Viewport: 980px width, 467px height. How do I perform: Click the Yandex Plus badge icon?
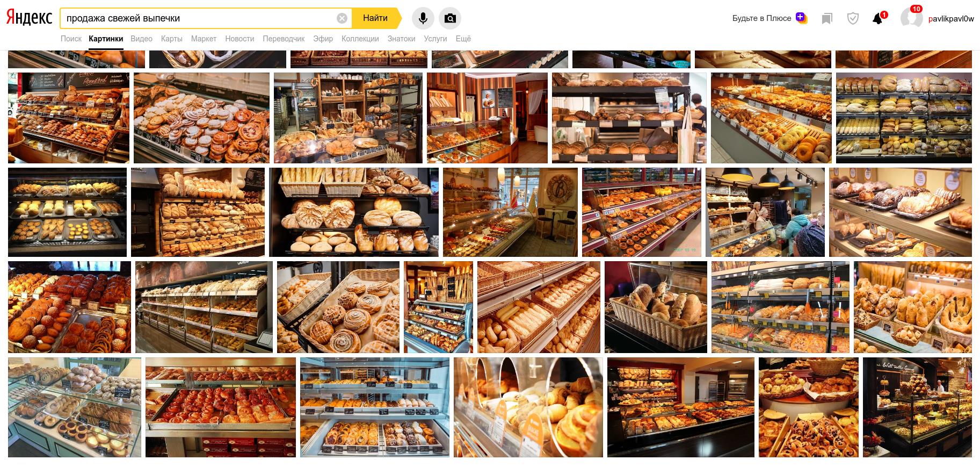tap(801, 18)
